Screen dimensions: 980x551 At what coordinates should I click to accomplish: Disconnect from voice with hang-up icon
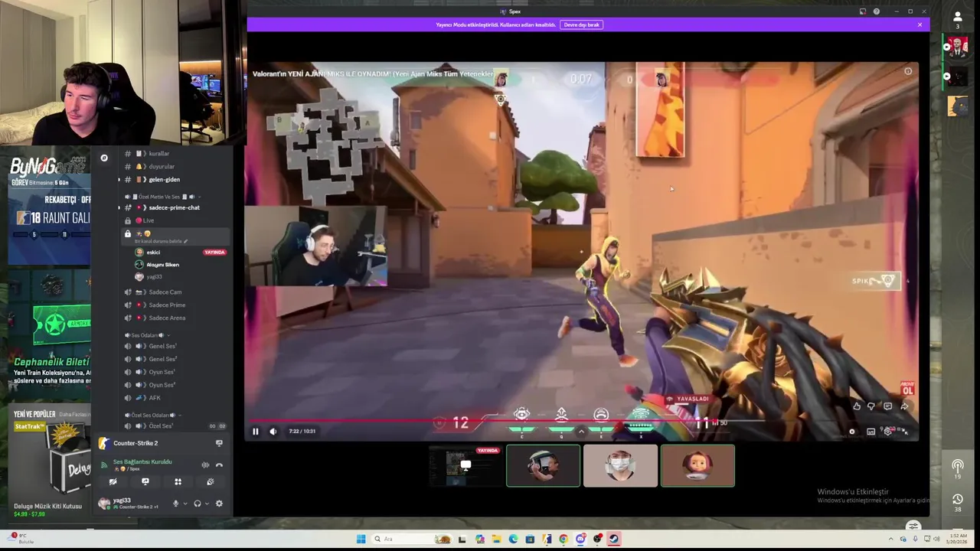pos(219,465)
